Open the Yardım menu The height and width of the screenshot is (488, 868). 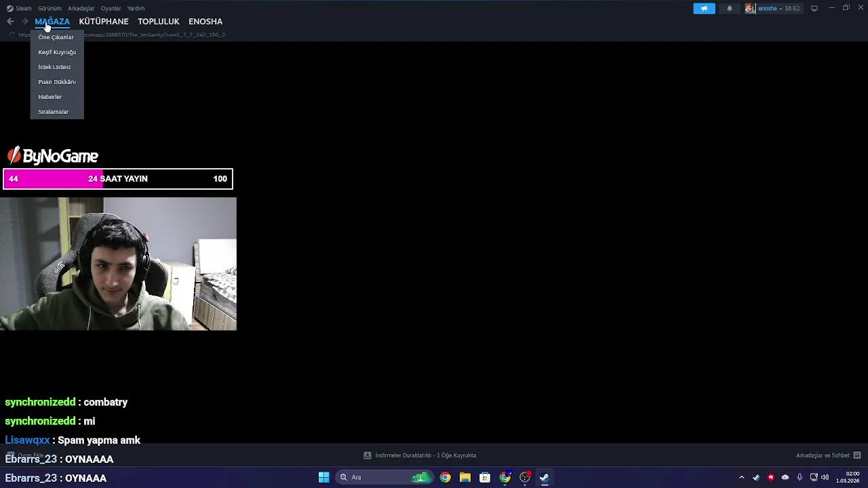click(136, 8)
